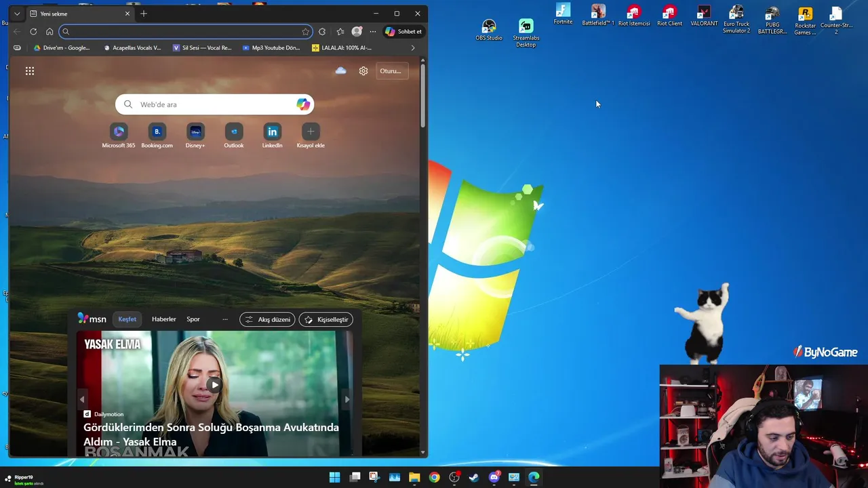868x488 pixels.
Task: Select Euro Truck Simulator 2 desktop icon
Action: click(736, 19)
